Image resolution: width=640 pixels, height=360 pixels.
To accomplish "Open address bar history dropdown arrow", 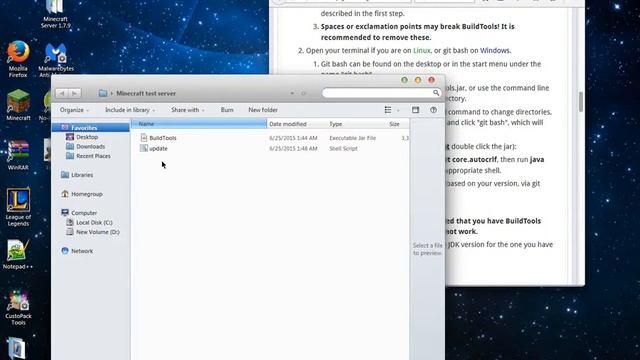I will tap(292, 93).
